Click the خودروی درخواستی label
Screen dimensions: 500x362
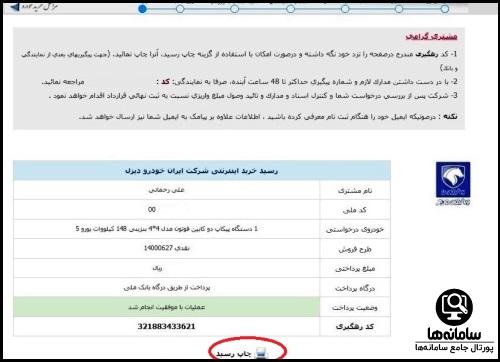coord(355,230)
